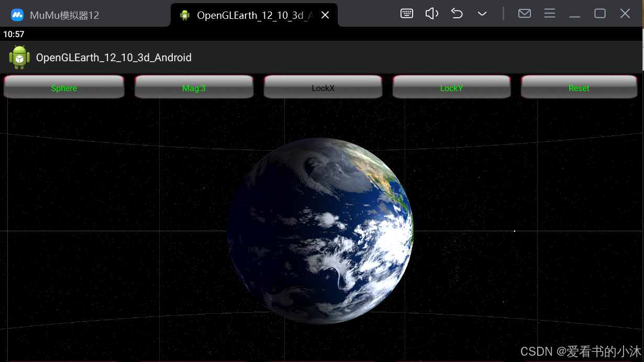The width and height of the screenshot is (644, 362).
Task: Click the Android icon on the app tab
Action: pyautogui.click(x=185, y=15)
